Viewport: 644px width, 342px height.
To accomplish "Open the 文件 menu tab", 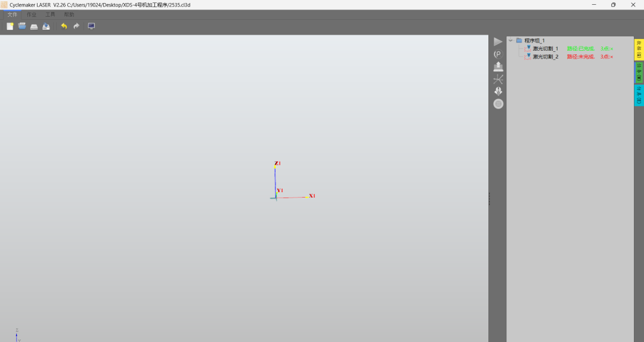I will [x=13, y=14].
